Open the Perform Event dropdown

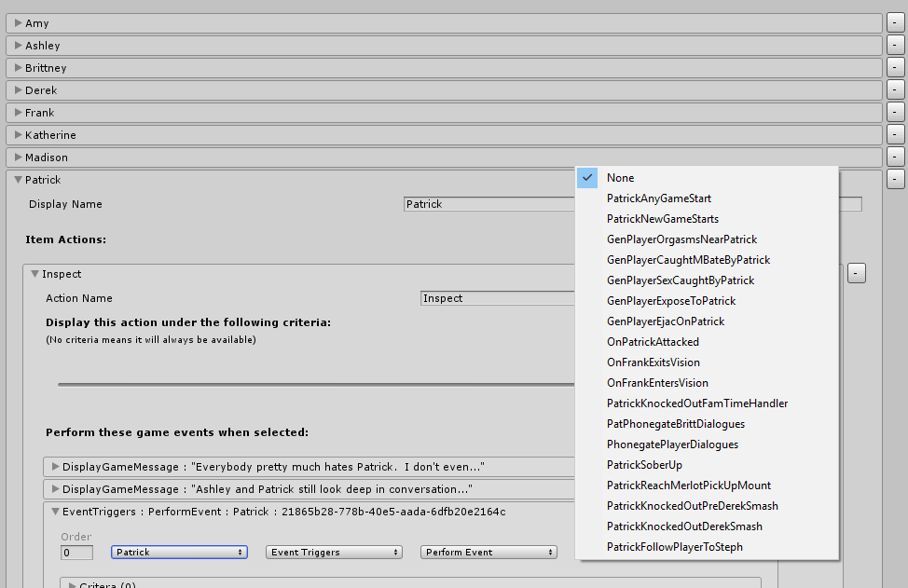[x=488, y=553]
